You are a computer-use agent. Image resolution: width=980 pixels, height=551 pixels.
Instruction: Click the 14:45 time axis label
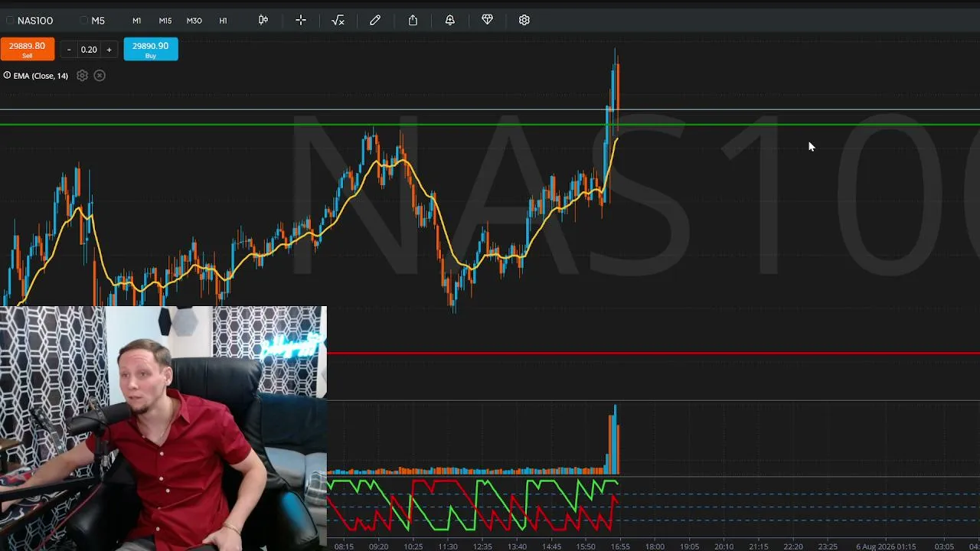click(551, 546)
